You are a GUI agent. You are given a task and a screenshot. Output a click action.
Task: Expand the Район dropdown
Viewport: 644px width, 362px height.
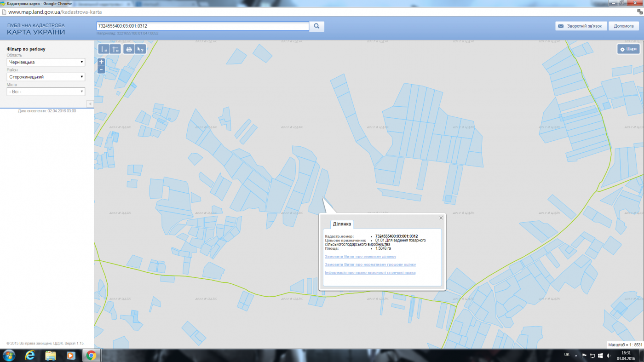click(46, 77)
